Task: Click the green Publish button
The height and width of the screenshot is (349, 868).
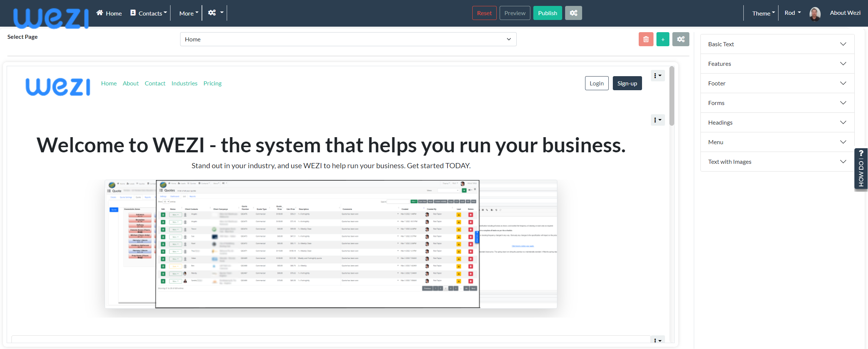Action: pyautogui.click(x=547, y=13)
